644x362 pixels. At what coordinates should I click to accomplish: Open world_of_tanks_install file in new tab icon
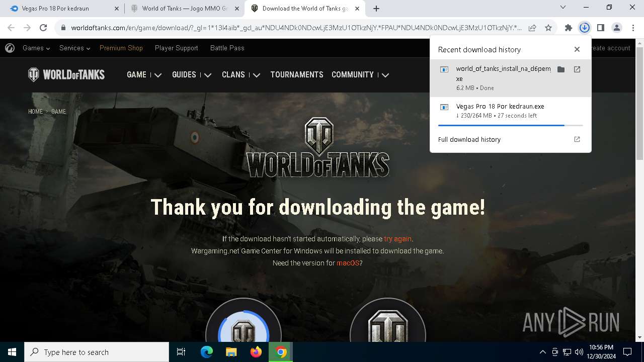click(577, 69)
